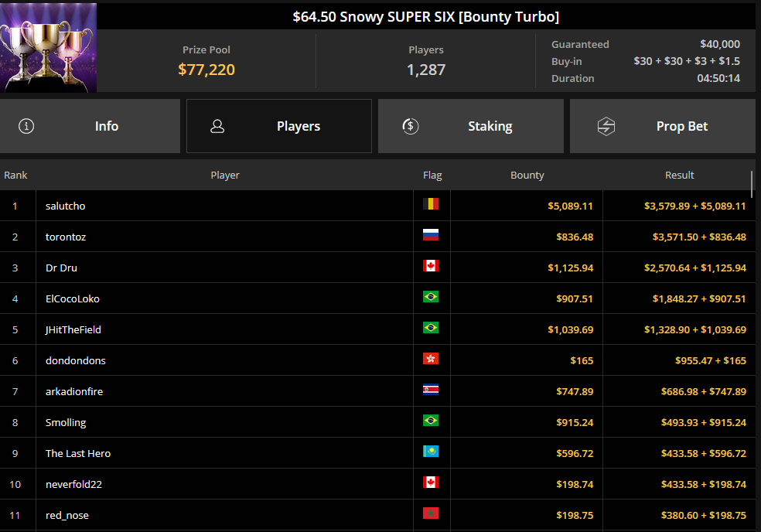Viewport: 761px width, 532px height.
Task: Click the Hong Kong flag for dondondons
Action: 431,359
